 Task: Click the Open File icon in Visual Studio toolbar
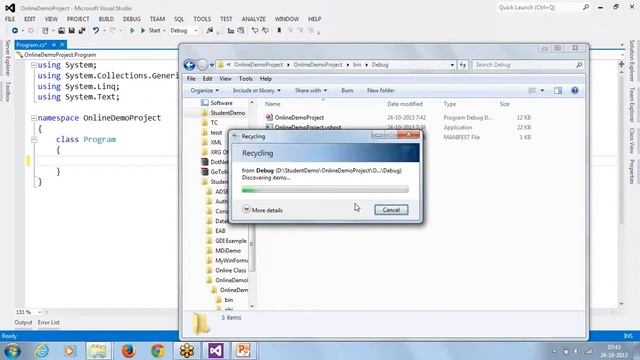(x=61, y=31)
